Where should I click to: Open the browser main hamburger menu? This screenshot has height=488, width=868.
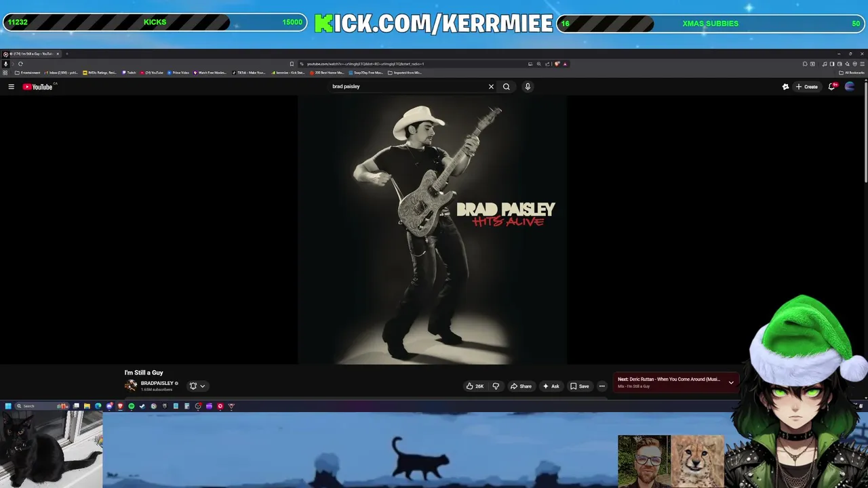tap(862, 64)
